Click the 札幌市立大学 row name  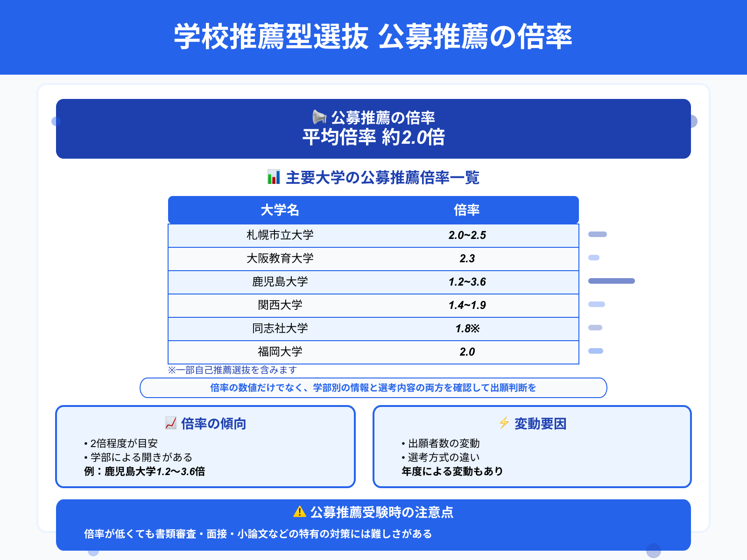pos(280,235)
